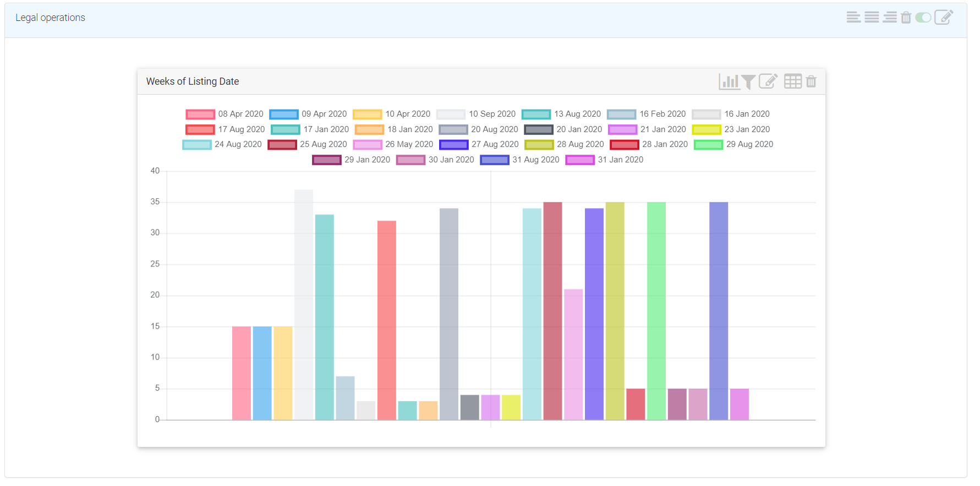
Task: Delete the Legal operations section via trash icon
Action: (906, 18)
